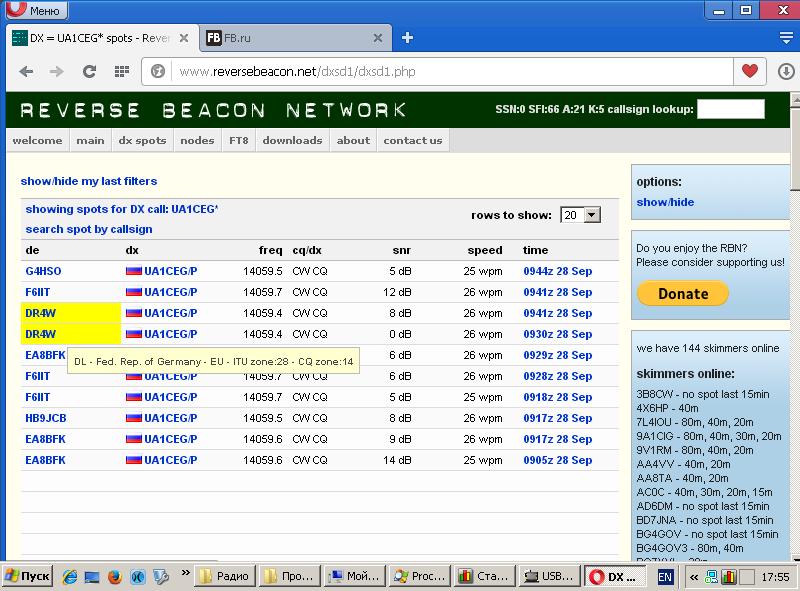Switch to Мой... taskbar window
800x591 pixels.
[355, 577]
